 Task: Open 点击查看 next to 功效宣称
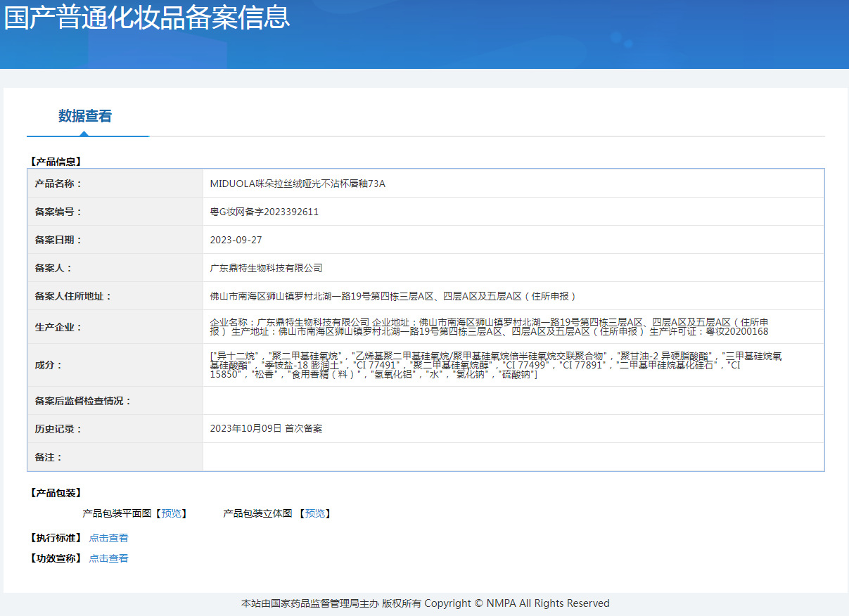[109, 558]
